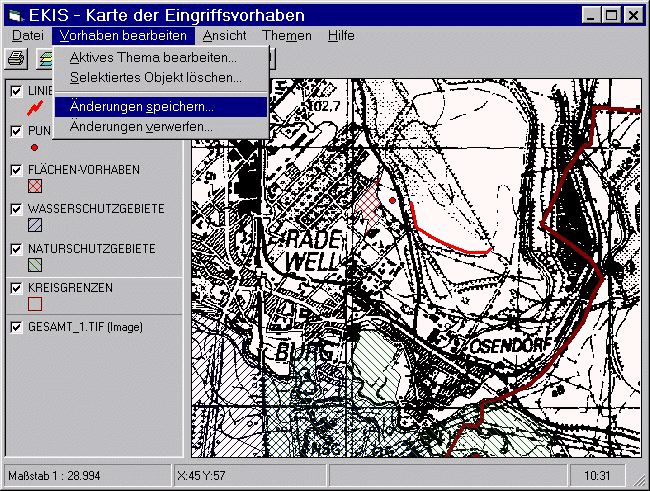Viewport: 650px width, 491px height.
Task: Click the layers icon beside the printer
Action: (44, 58)
